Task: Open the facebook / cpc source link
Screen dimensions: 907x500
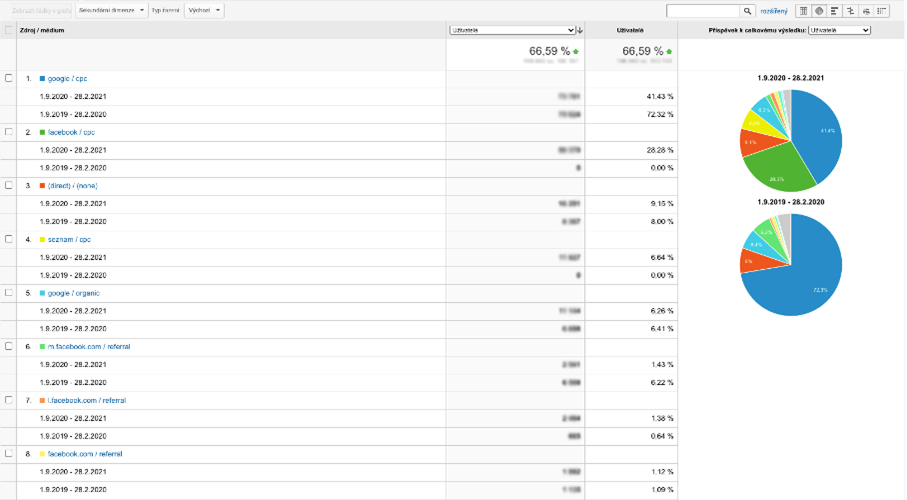Action: click(71, 133)
